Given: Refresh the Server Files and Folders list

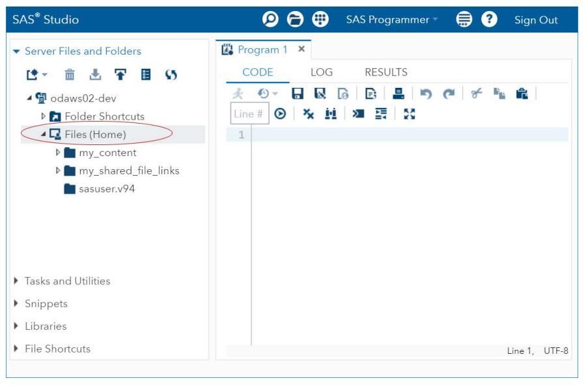Looking at the screenshot, I should coord(171,75).
